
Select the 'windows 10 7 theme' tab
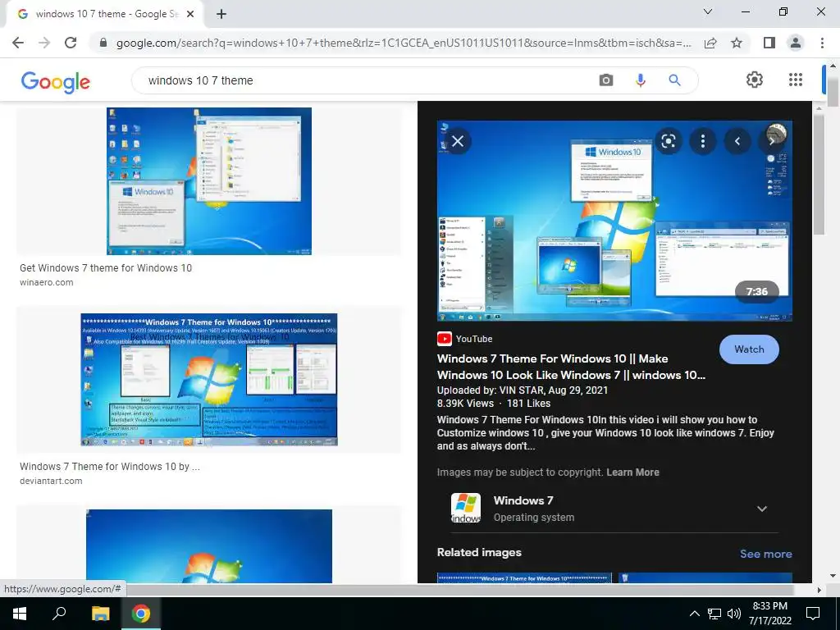click(104, 14)
